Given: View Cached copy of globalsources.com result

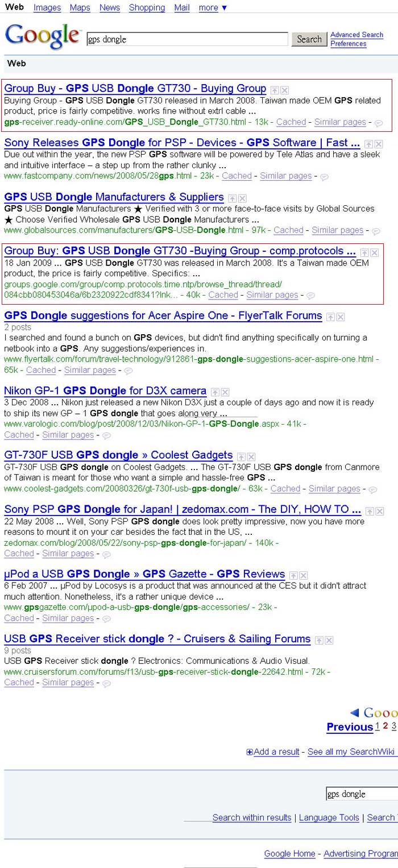Looking at the screenshot, I should coord(288,230).
